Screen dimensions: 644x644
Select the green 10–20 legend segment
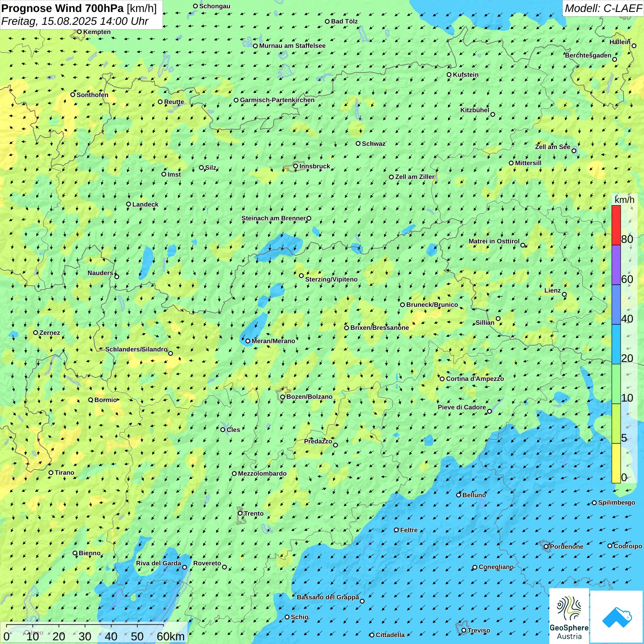point(616,384)
